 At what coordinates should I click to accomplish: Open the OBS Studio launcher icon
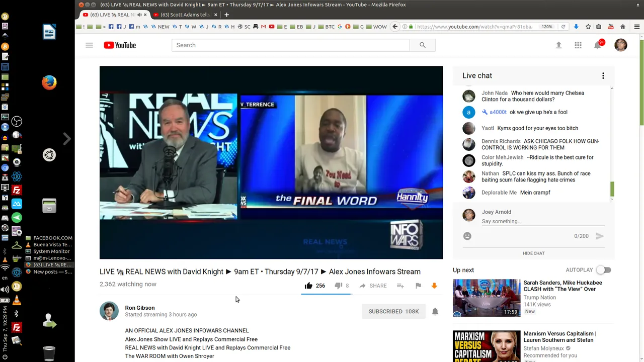tap(17, 122)
